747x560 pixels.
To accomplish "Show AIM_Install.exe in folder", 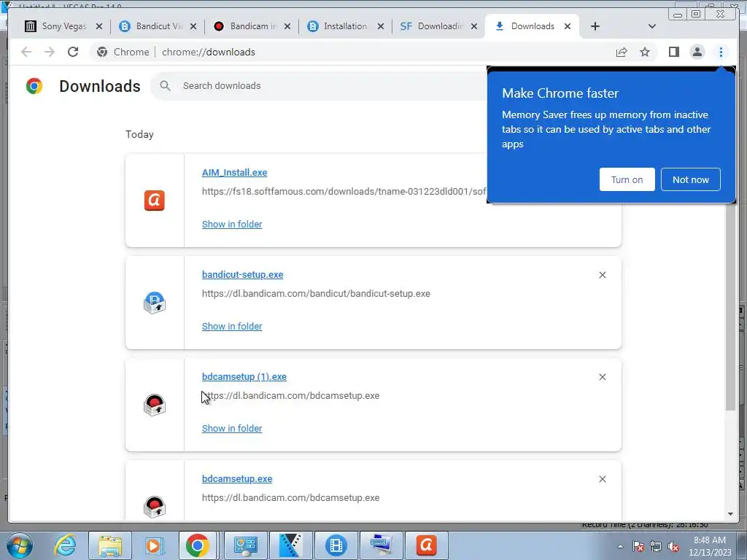I will (x=232, y=225).
